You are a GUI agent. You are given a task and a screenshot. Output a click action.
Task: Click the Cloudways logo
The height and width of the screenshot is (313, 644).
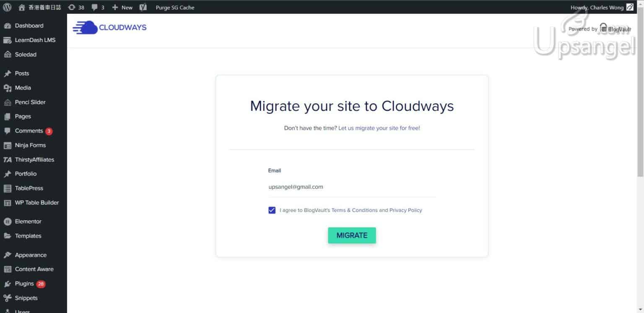[109, 28]
